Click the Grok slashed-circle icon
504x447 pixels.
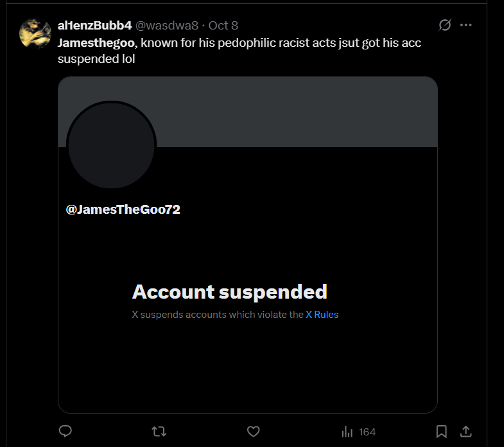pos(444,25)
